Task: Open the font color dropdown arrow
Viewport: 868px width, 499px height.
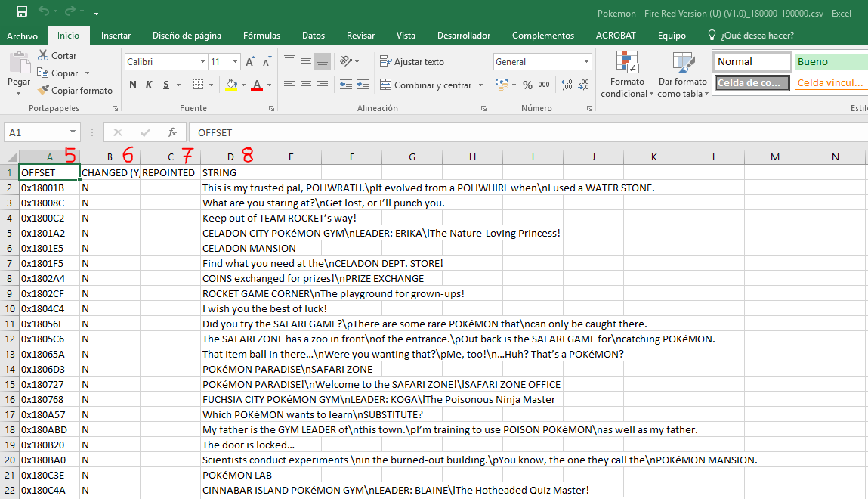Action: (x=269, y=85)
